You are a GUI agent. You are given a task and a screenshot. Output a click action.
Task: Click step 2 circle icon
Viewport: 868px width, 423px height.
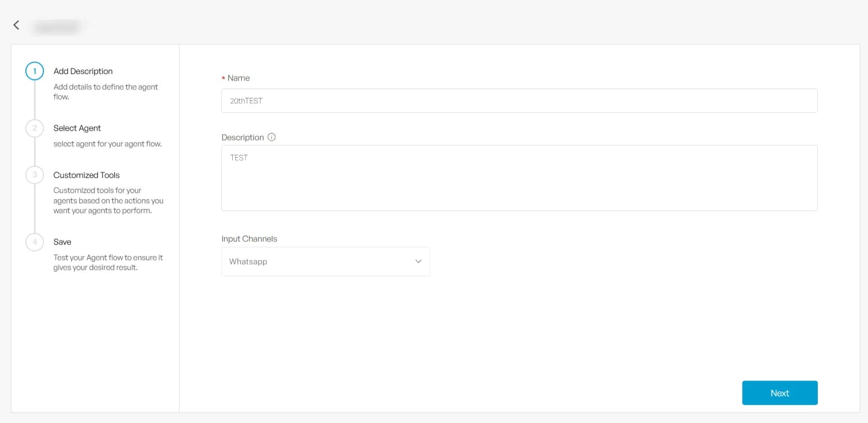[35, 128]
